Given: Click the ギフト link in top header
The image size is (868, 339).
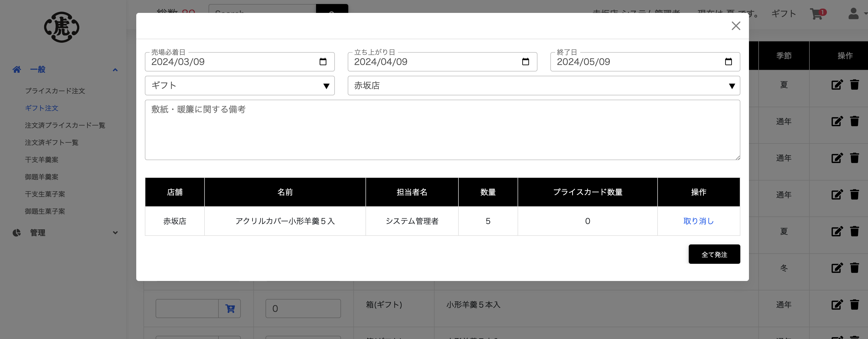Looking at the screenshot, I should click(783, 14).
